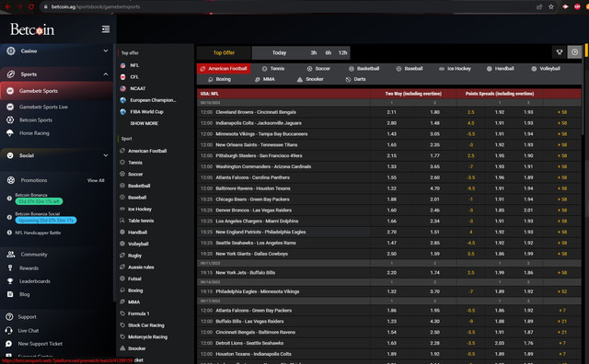Image resolution: width=589 pixels, height=364 pixels.
Task: Switch to the Today tab
Action: pos(279,53)
